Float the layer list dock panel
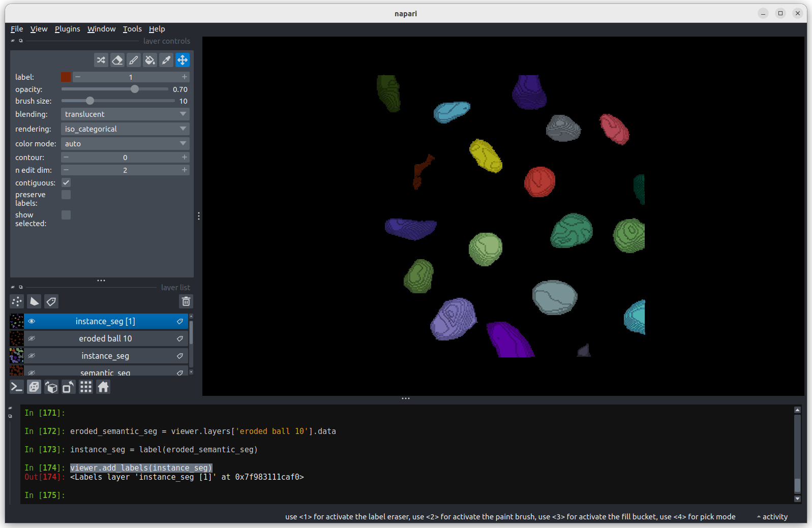Image resolution: width=812 pixels, height=528 pixels. pyautogui.click(x=21, y=287)
